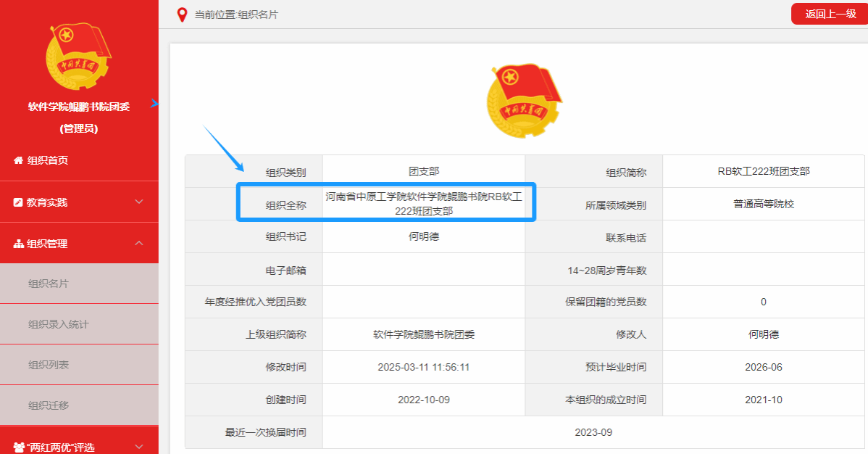Click the (管理员) role label
The width and height of the screenshot is (868, 454).
pos(78,128)
